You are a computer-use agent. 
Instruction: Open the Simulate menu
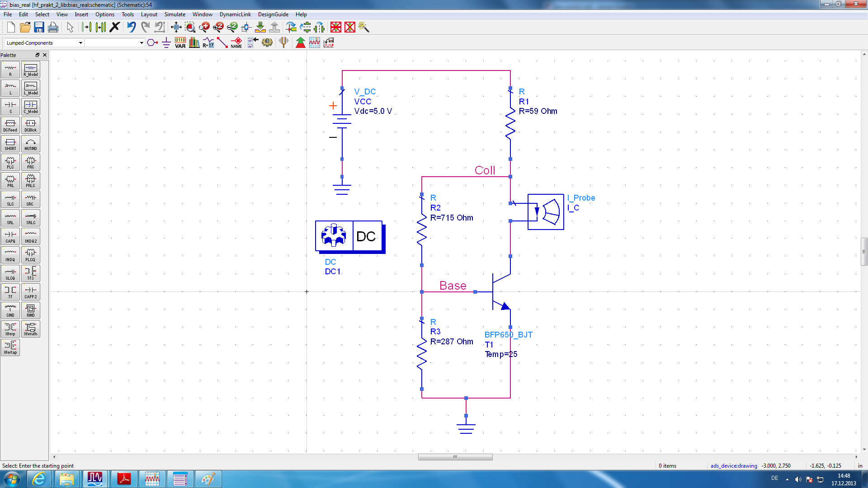tap(175, 14)
